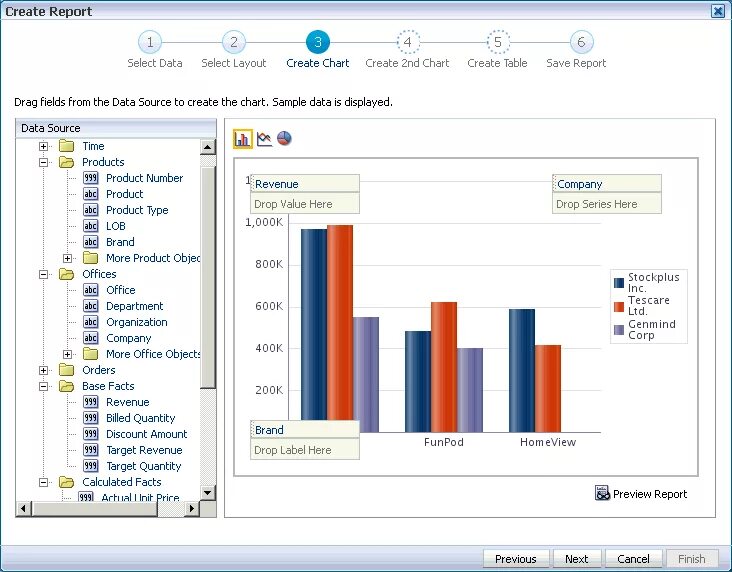Click the Next button
This screenshot has height=572, width=732.
(577, 558)
